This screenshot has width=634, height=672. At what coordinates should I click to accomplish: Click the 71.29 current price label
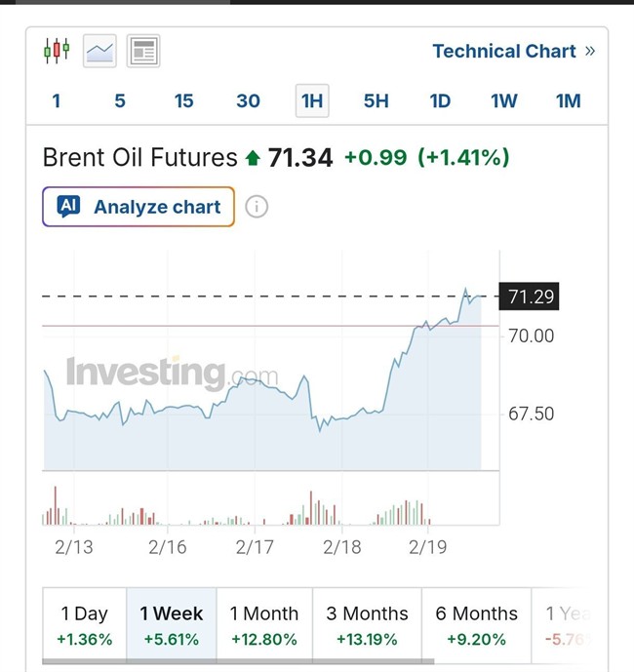click(532, 296)
